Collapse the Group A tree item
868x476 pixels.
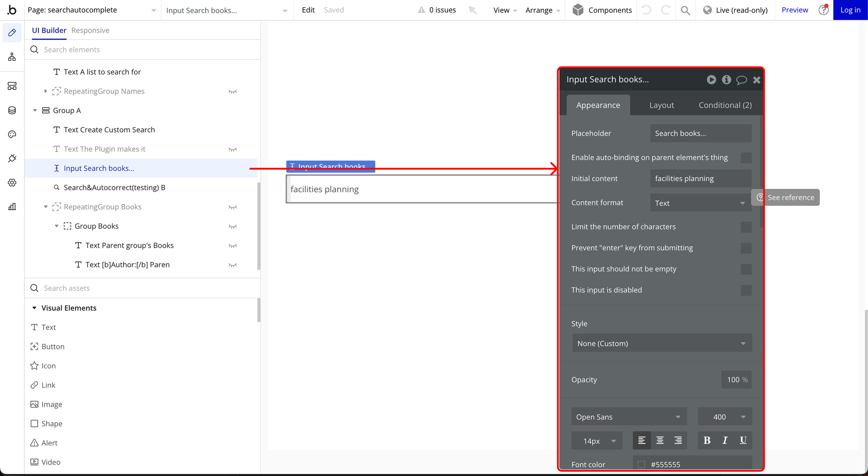[35, 111]
